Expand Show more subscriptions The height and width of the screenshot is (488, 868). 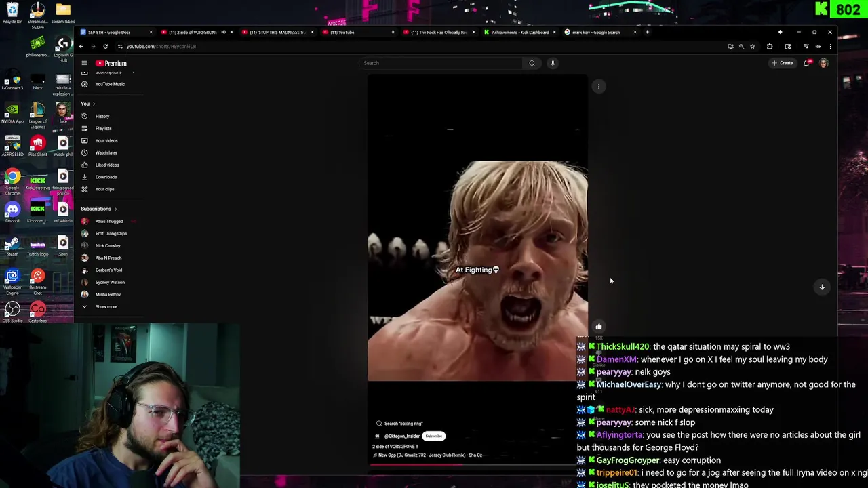coord(106,306)
